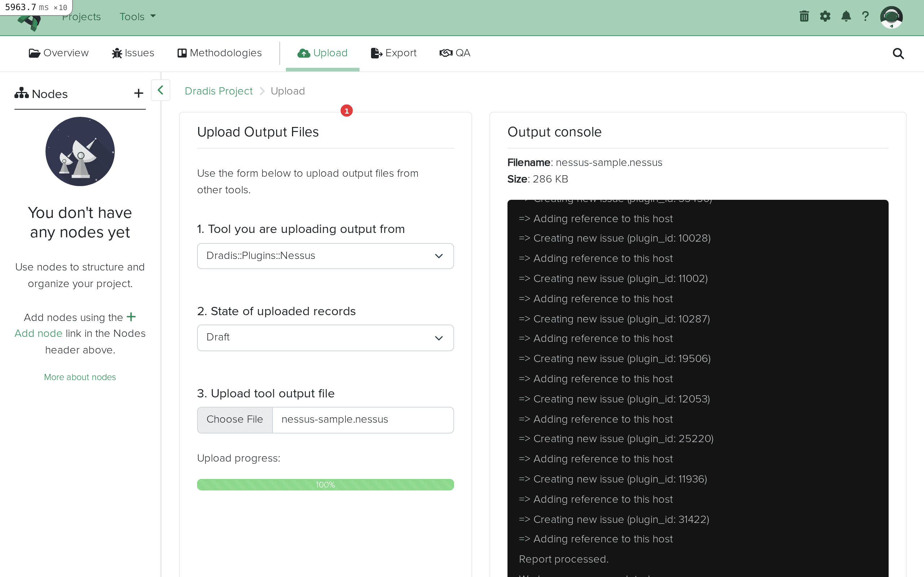Click the More about nodes link
This screenshot has width=924, height=577.
80,377
